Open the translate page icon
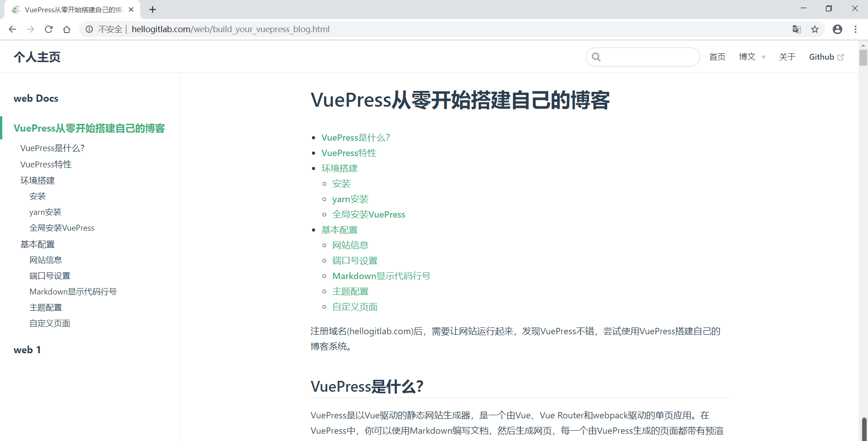Image resolution: width=868 pixels, height=441 pixels. click(797, 29)
